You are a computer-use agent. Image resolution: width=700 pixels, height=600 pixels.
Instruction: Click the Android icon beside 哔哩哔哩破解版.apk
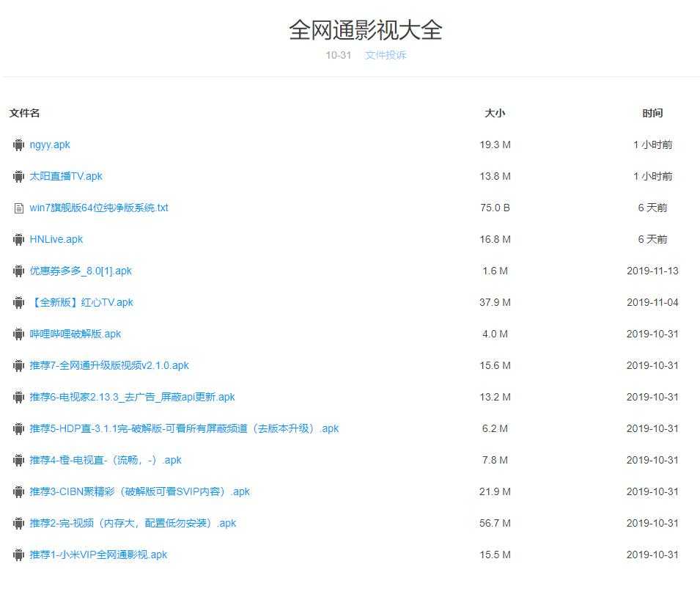coord(18,334)
